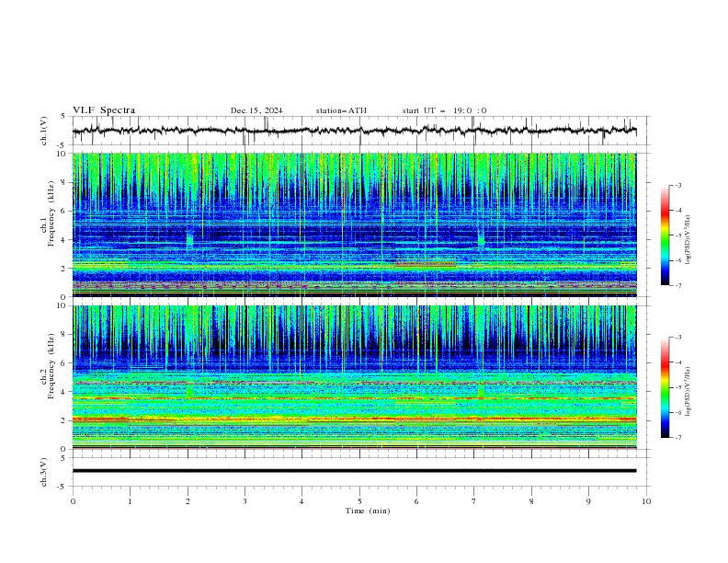This screenshot has height=563, width=728.
Task: Click the "VLF Spectra" title text
Action: 104,110
